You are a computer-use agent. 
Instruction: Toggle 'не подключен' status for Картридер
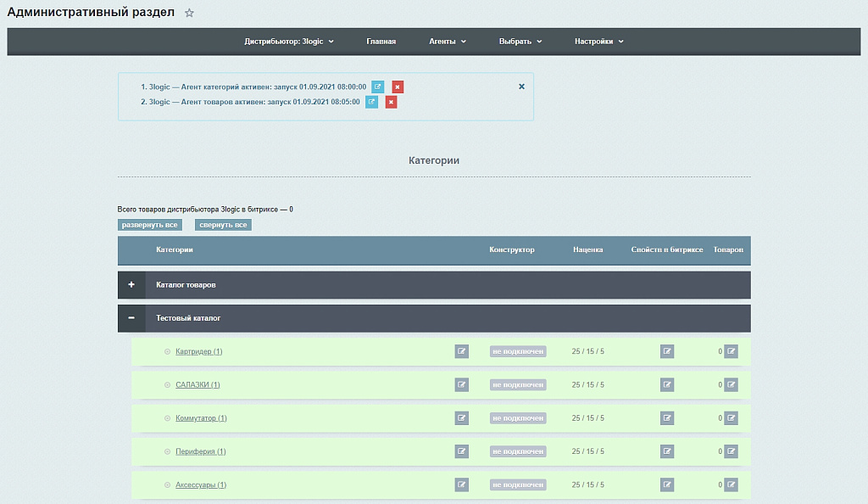coord(518,351)
